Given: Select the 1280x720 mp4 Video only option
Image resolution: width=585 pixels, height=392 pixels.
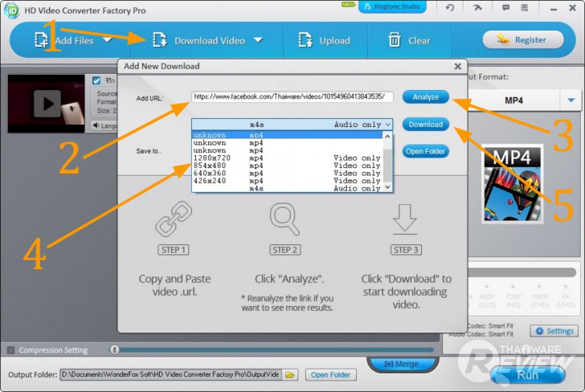Looking at the screenshot, I should 288,157.
